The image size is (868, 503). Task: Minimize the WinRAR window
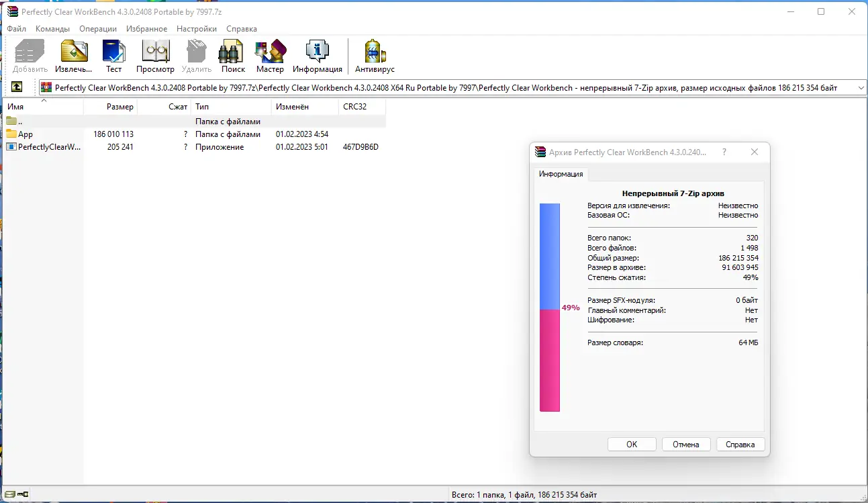click(791, 11)
